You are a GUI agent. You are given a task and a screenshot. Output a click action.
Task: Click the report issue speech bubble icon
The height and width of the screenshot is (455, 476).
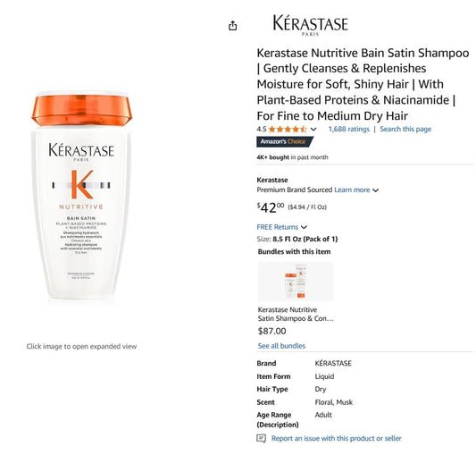(261, 438)
